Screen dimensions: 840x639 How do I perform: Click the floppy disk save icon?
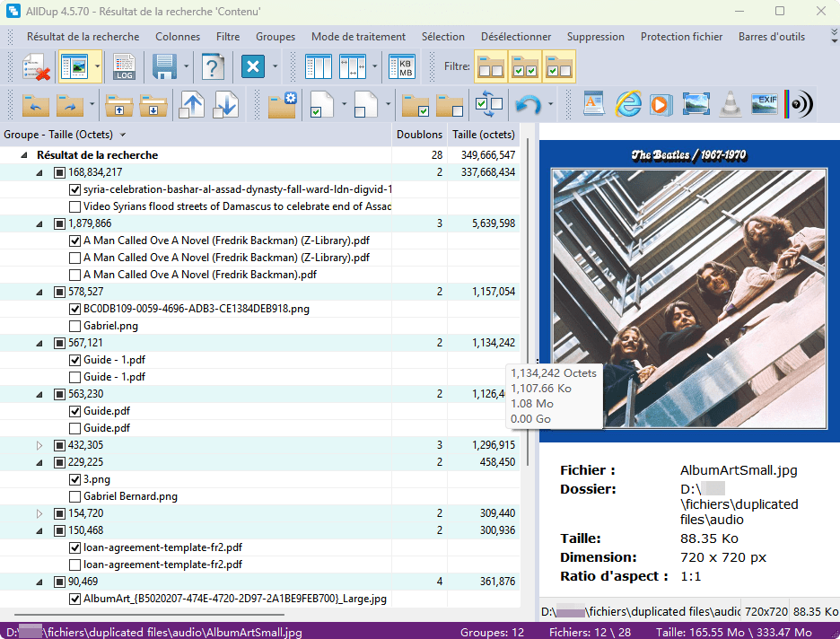pos(163,67)
